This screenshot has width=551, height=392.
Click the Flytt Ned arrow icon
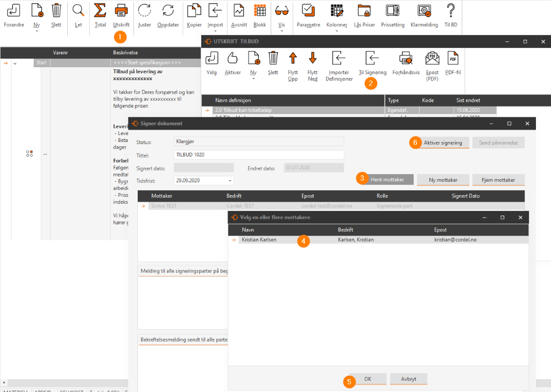[313, 58]
